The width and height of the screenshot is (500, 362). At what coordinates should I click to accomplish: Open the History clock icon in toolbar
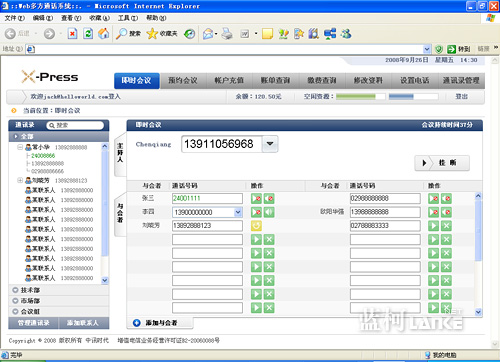[190, 33]
